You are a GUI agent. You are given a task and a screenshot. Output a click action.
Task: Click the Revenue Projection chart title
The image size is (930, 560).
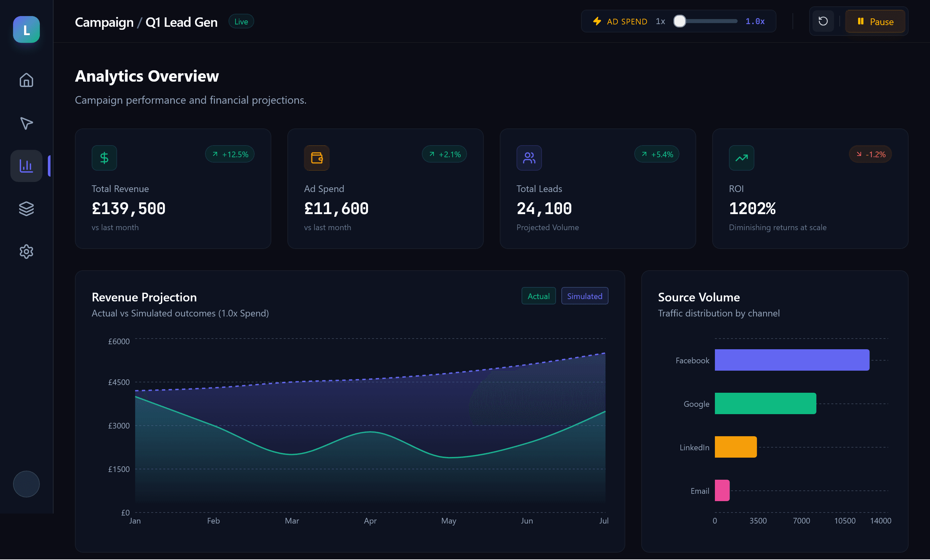coord(144,297)
